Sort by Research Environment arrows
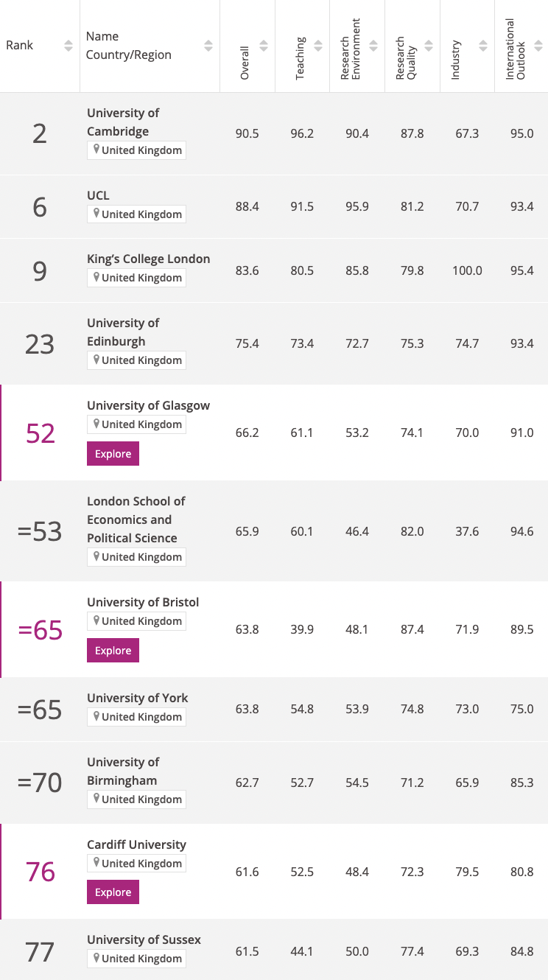 point(373,46)
